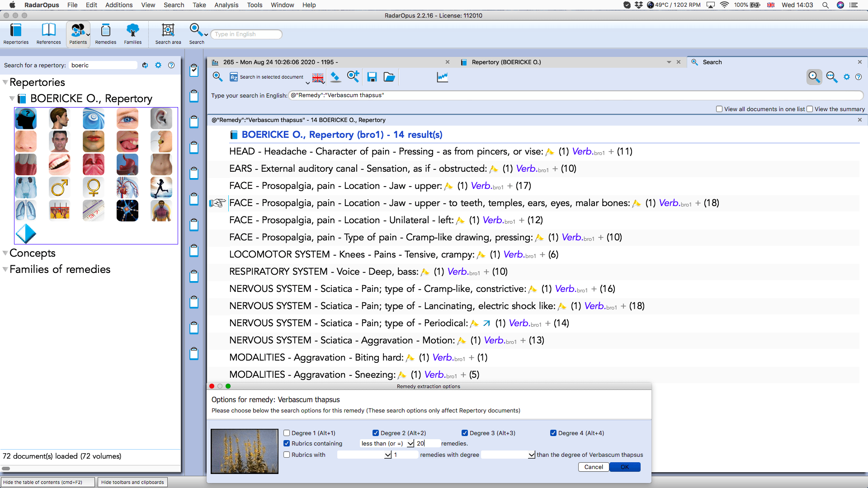Check View all documents in one list

tap(719, 109)
